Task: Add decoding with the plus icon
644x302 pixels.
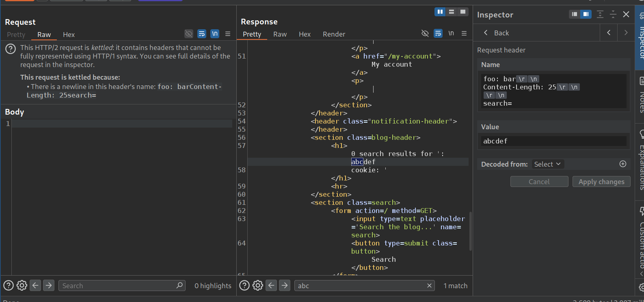Action: 623,164
